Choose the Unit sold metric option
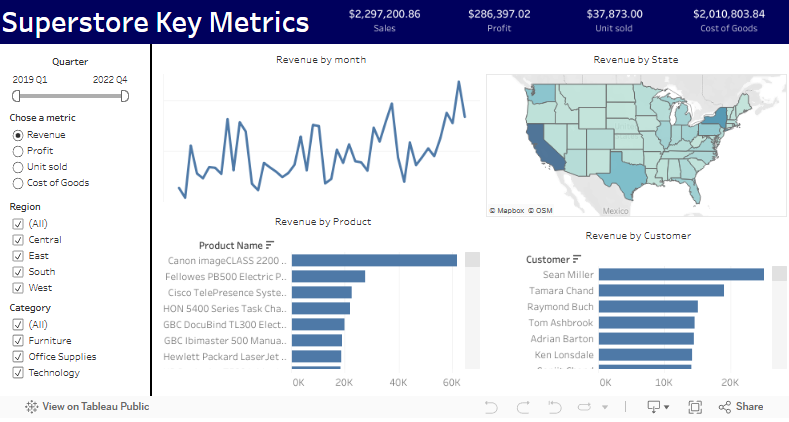789x422 pixels. (17, 167)
